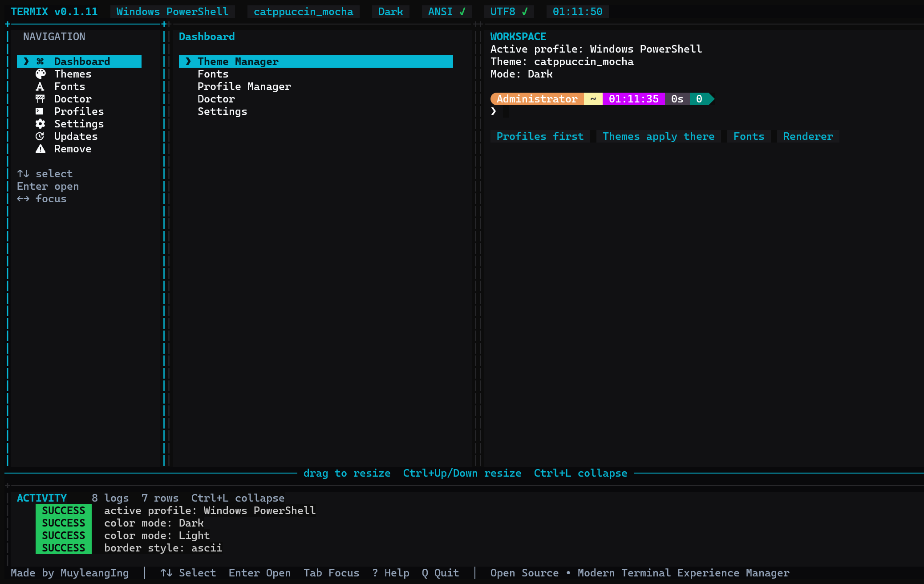Go to Settings in the navigation panel
Image resolution: width=924 pixels, height=584 pixels.
pos(79,124)
